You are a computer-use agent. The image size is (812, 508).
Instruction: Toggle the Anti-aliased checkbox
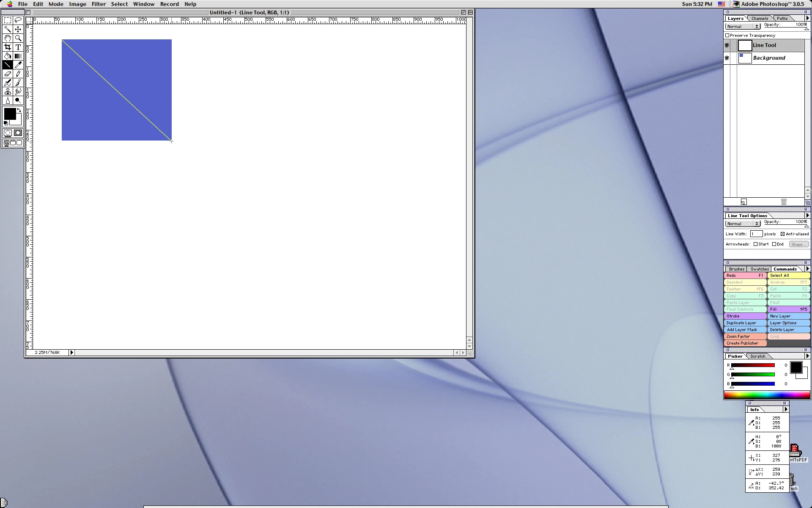782,234
